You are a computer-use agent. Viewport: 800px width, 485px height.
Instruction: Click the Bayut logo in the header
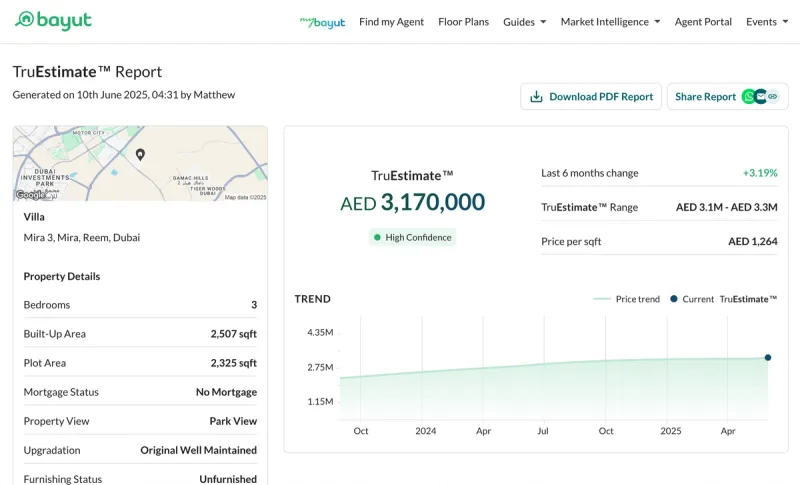[53, 21]
